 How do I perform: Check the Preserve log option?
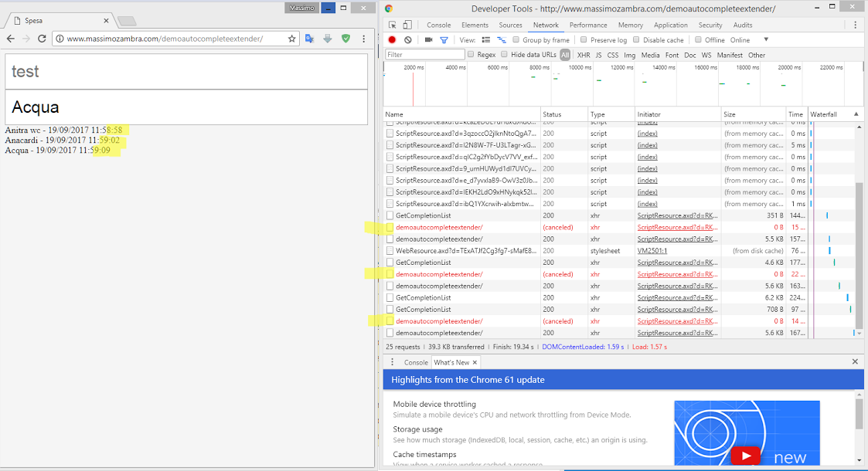[583, 39]
